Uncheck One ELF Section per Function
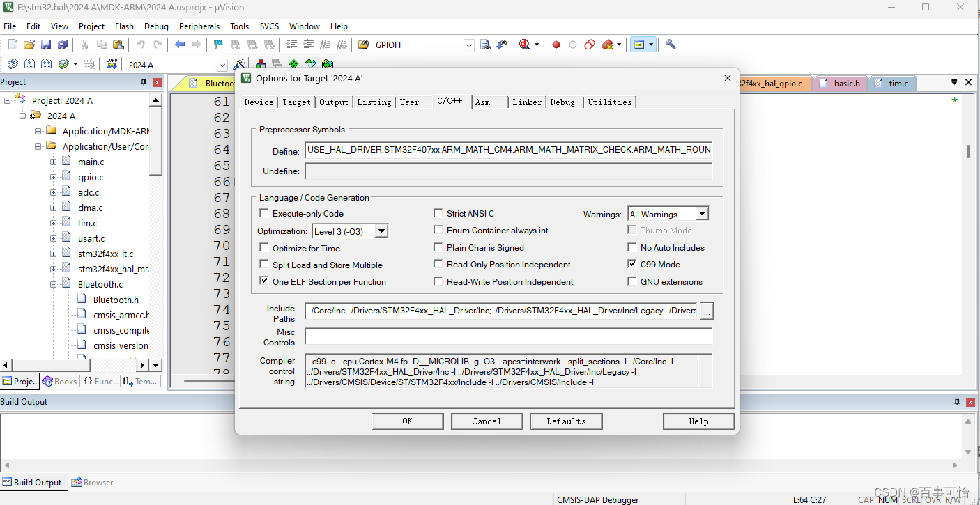980x505 pixels. (x=264, y=281)
